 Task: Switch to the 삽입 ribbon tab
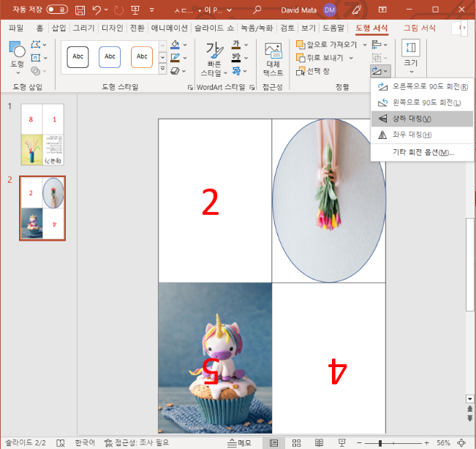click(58, 29)
